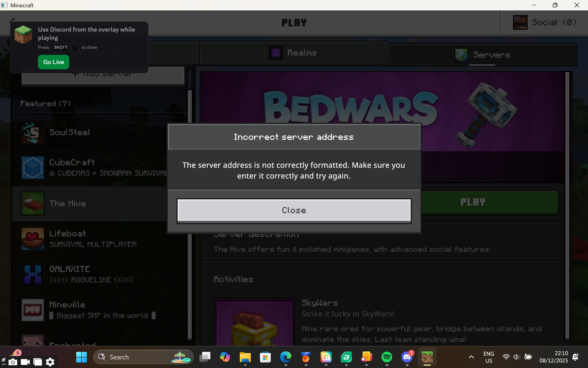Click The Hive server icon
Screen dimensions: 588x368
(x=33, y=203)
